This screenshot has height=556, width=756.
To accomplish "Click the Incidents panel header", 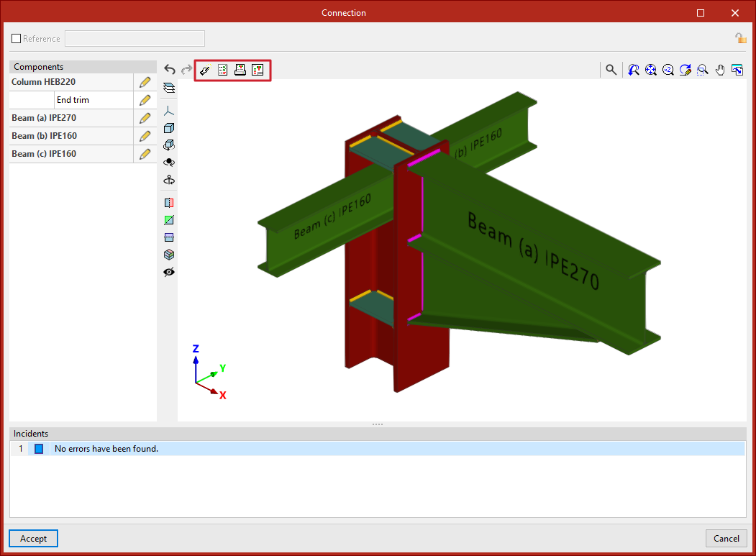I will pos(378,434).
